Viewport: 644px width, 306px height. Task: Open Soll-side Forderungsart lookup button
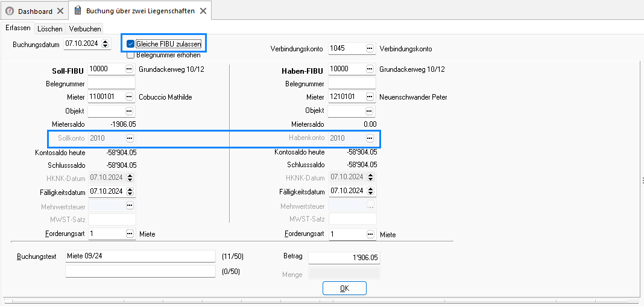[130, 234]
